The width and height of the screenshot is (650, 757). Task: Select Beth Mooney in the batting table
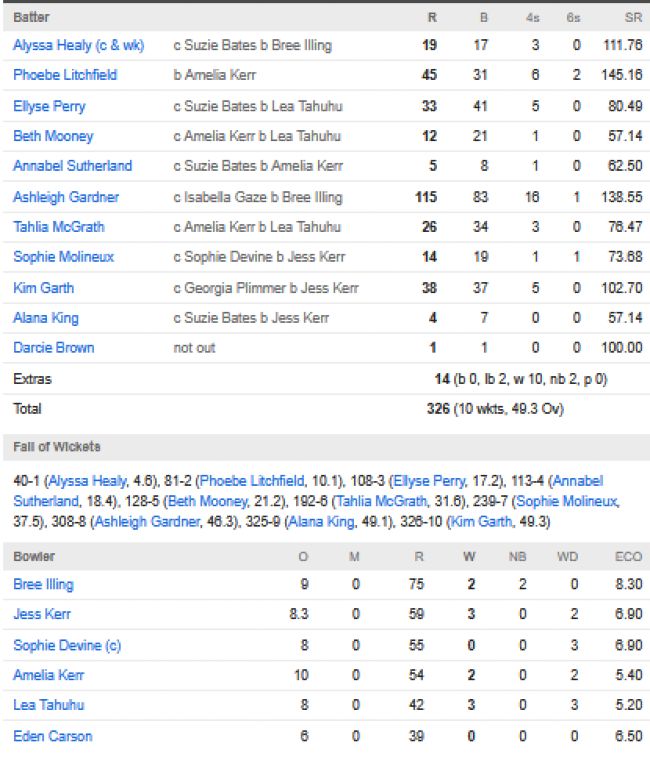pos(53,136)
